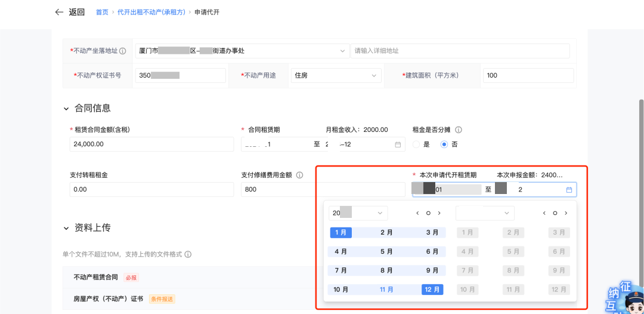Screen dimensions: 644x314
Task: Open the 征纳互动 assistant mascot
Action: (x=626, y=297)
